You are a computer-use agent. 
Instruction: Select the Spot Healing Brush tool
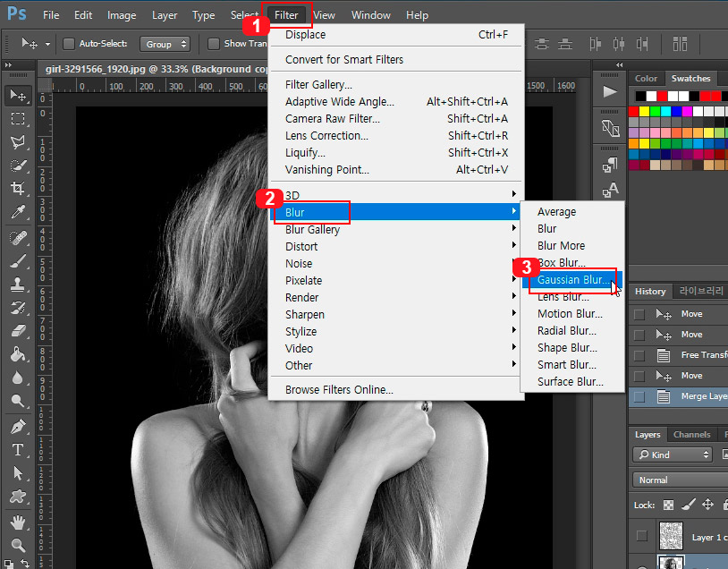click(x=18, y=237)
